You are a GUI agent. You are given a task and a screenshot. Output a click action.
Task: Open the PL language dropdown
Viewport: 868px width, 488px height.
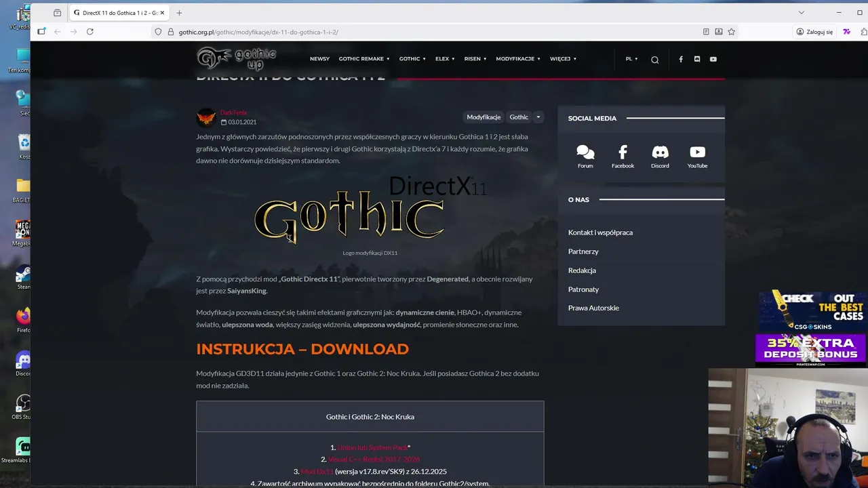pos(631,59)
